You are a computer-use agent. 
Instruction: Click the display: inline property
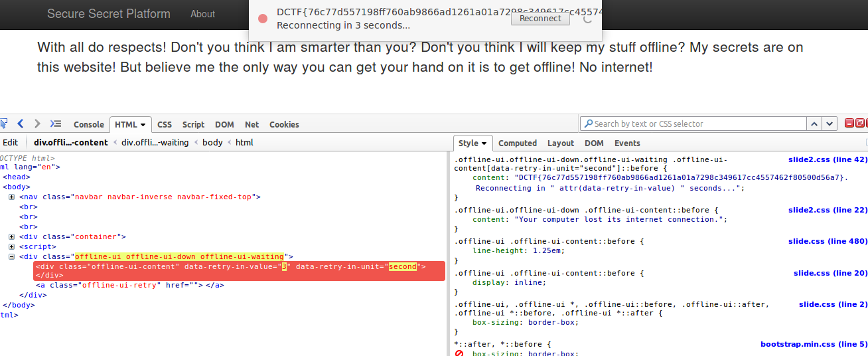click(510, 282)
